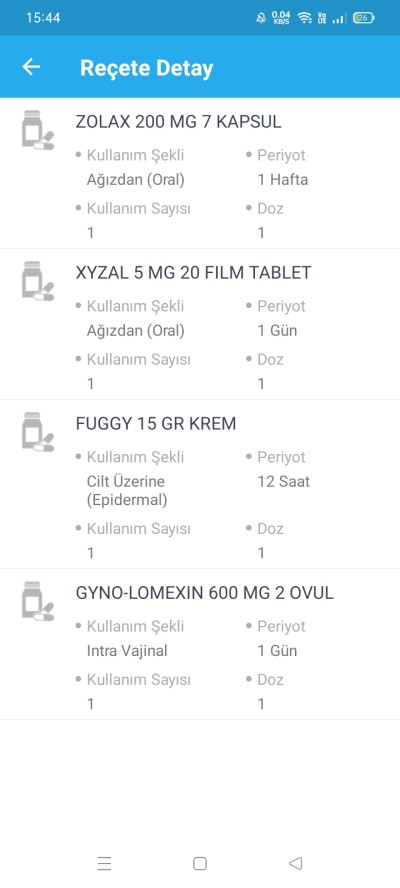Tap the muted notification bell icon
Viewport: 400px width, 888px height.
tap(261, 18)
